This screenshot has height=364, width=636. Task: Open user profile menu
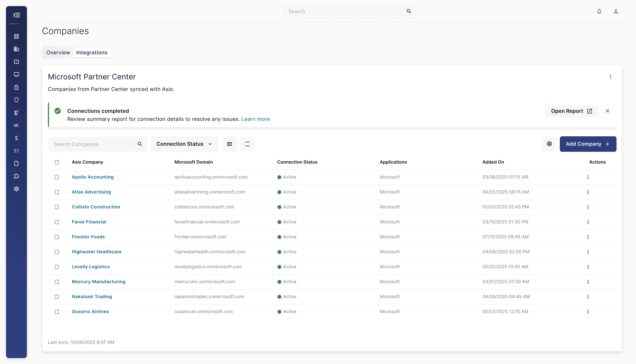pos(616,11)
